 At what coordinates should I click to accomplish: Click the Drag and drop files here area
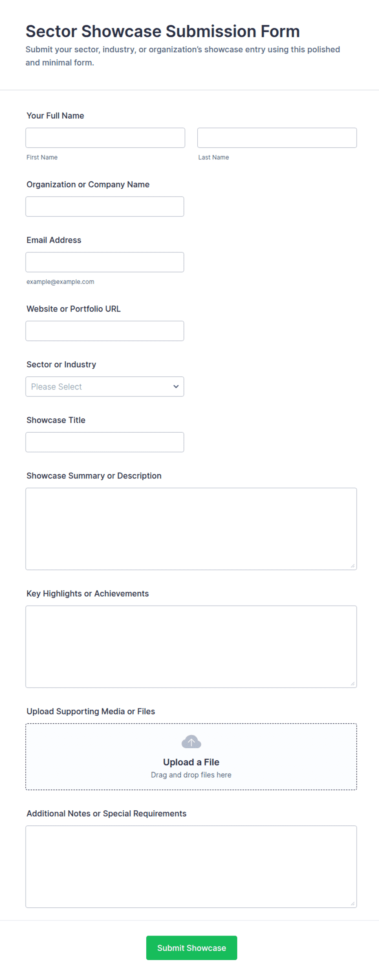[191, 775]
